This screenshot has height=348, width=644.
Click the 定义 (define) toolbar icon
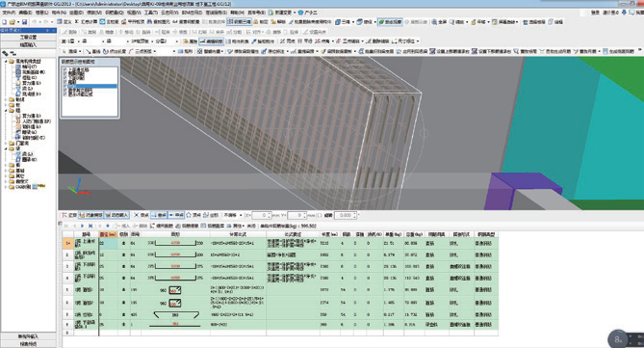tap(64, 22)
